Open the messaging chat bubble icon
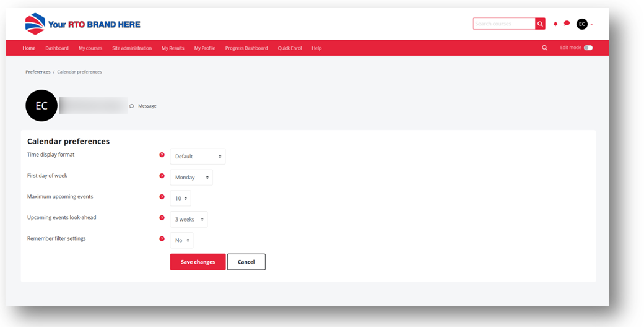This screenshot has width=644, height=328. pyautogui.click(x=567, y=24)
